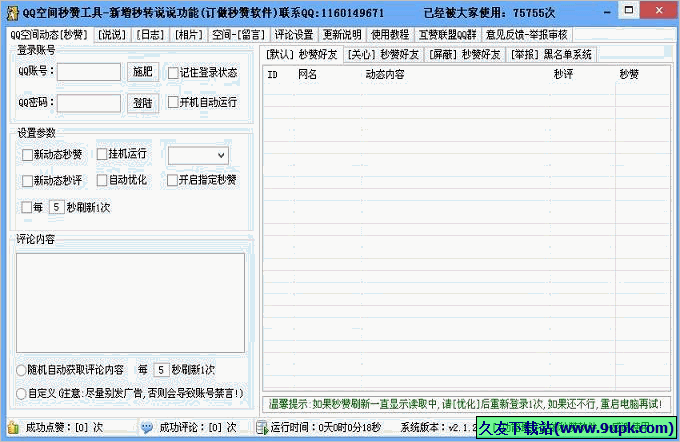680x442 pixels.
Task: Click the 运行时间 status text
Action: pyautogui.click(x=326, y=428)
